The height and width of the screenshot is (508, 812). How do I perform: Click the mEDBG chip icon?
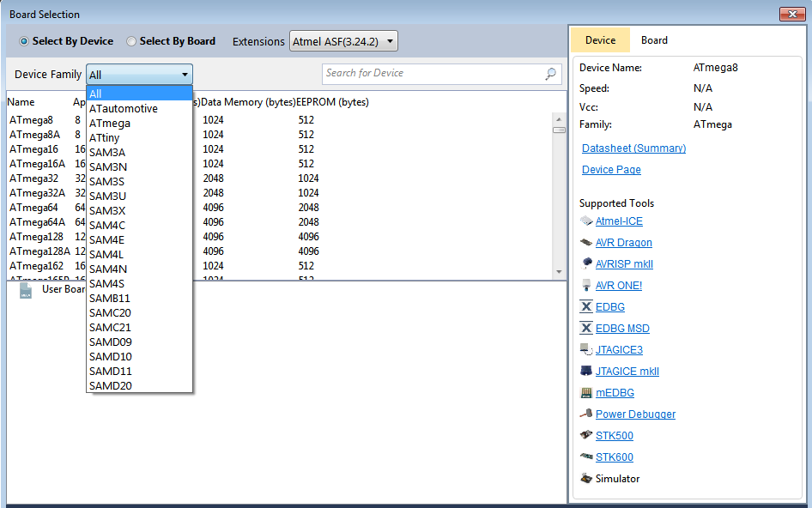pyautogui.click(x=586, y=392)
